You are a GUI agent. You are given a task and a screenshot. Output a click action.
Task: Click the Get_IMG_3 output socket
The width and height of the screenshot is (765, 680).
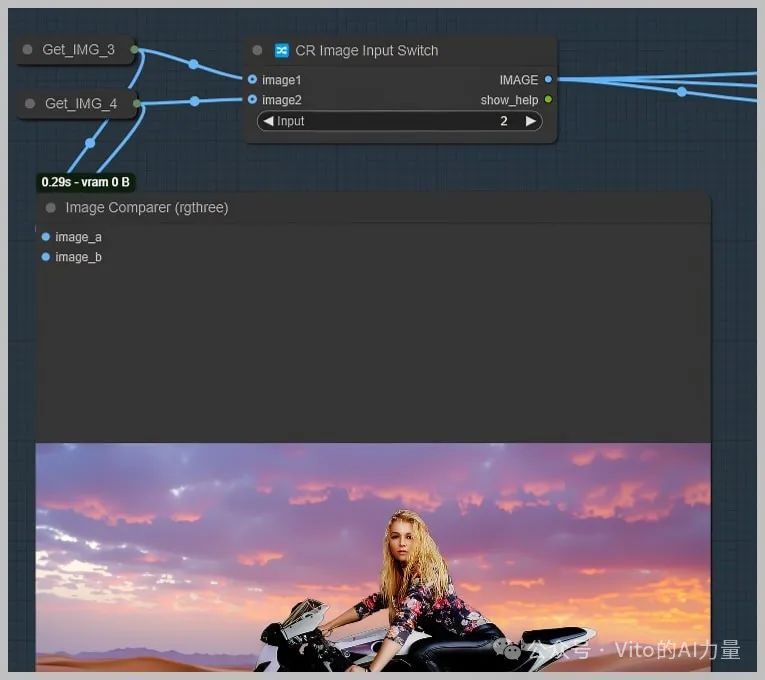(134, 49)
